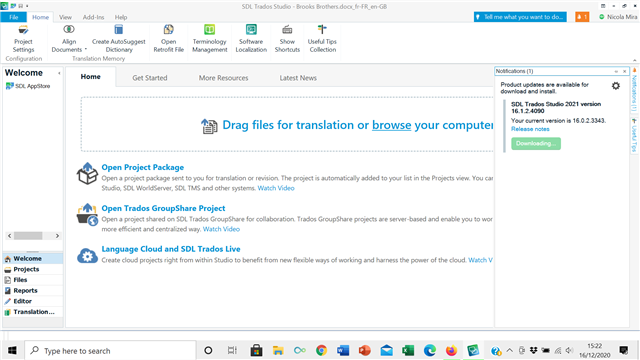Watch Video for Trados GroupShare Project
This screenshot has height=360, width=640.
[x=221, y=229]
